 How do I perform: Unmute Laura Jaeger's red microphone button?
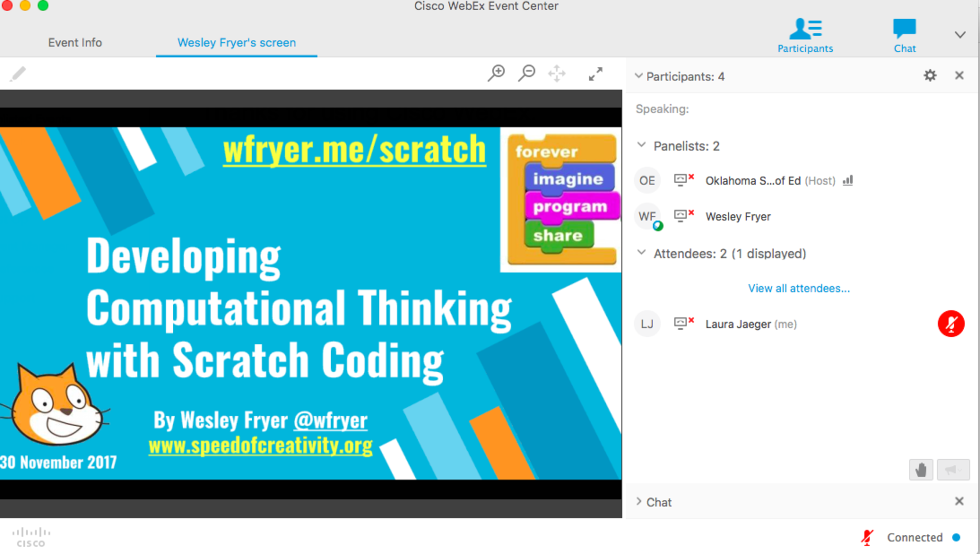[x=951, y=324]
